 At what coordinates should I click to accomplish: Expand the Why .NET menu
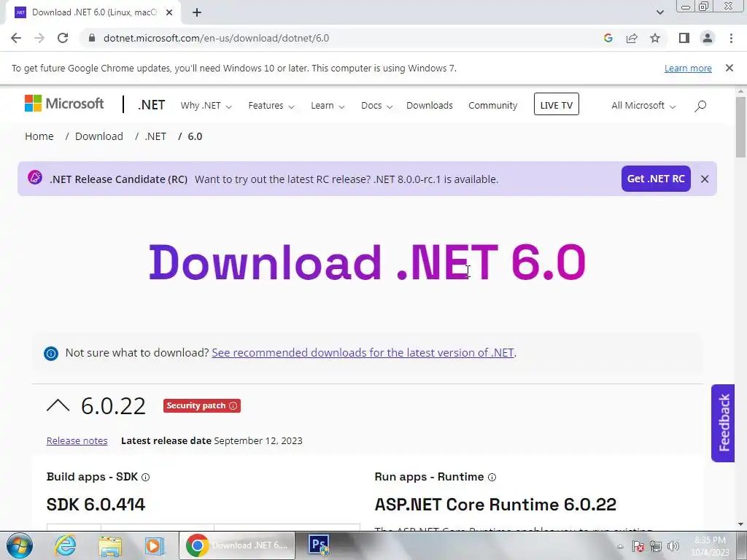click(206, 105)
